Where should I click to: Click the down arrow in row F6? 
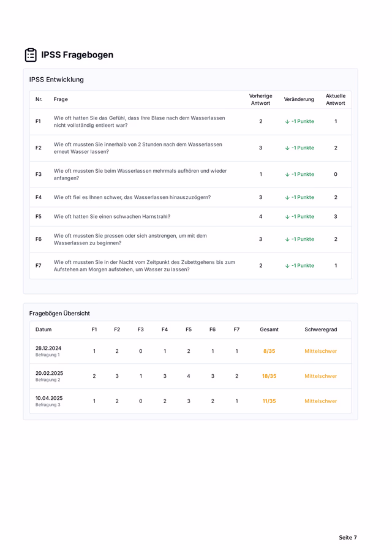[287, 239]
